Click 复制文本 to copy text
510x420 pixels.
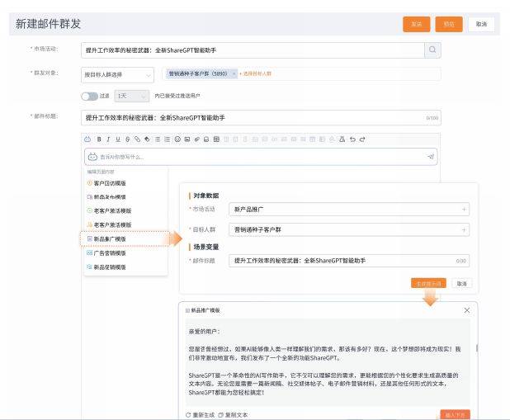pyautogui.click(x=233, y=415)
